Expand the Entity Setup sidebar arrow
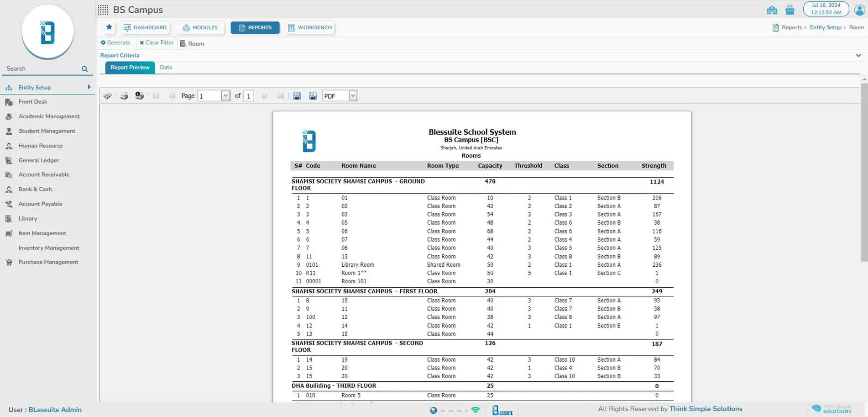Screen dimensions: 868x417 point(89,87)
